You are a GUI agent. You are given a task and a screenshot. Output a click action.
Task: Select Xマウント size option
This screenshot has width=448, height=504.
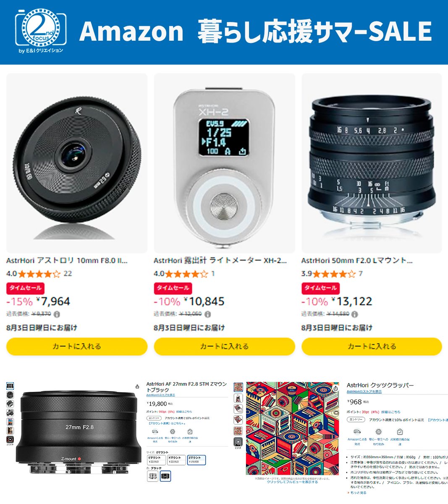coord(176,459)
